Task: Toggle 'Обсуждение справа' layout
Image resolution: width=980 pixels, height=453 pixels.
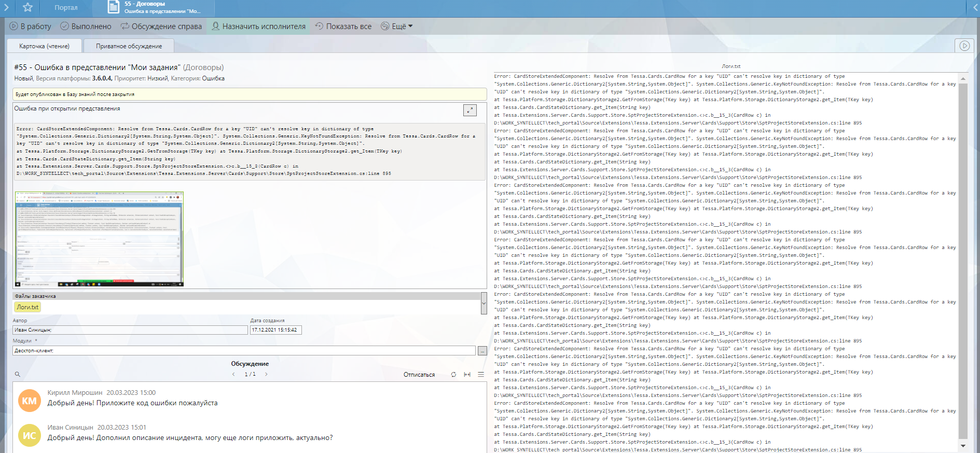Action: [161, 26]
